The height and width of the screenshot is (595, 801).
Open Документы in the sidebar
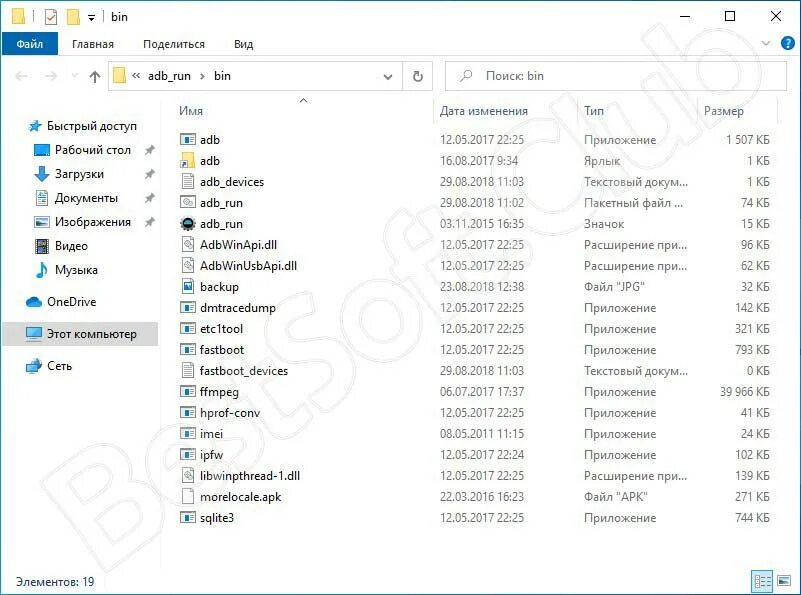[86, 198]
